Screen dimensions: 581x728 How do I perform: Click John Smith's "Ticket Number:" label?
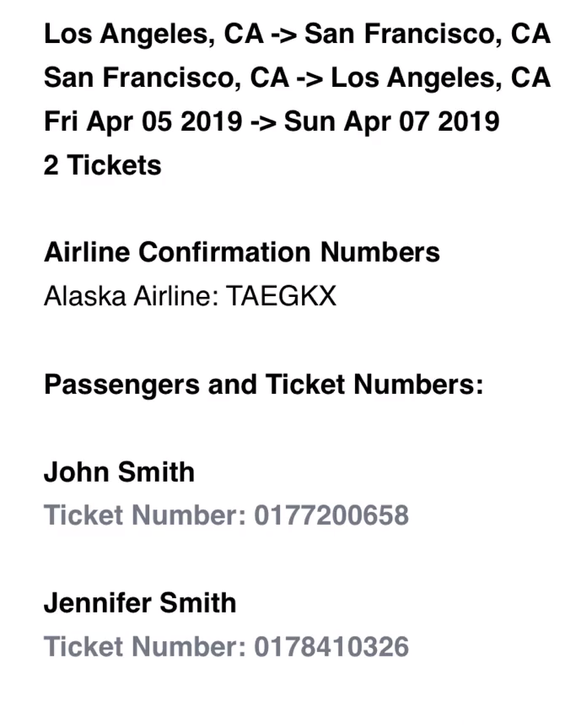145,515
